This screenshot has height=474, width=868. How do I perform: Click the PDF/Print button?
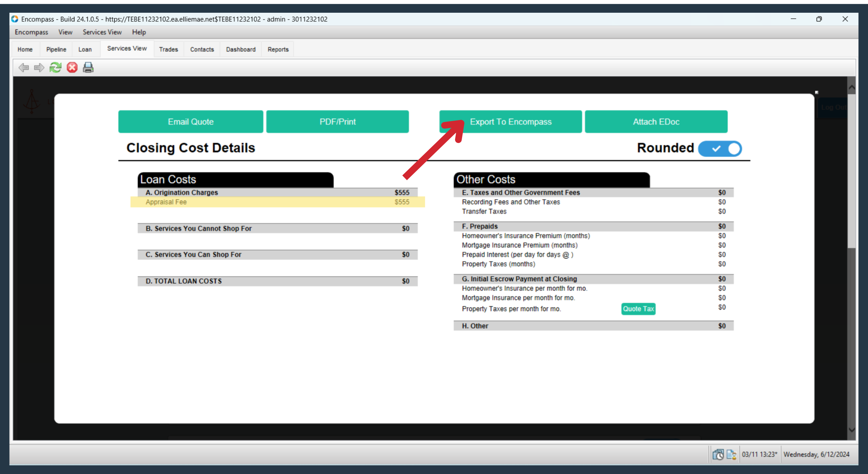(x=338, y=122)
